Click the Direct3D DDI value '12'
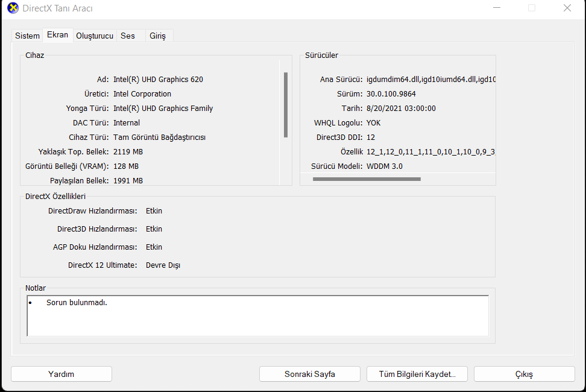Image resolution: width=586 pixels, height=392 pixels. pyautogui.click(x=371, y=138)
